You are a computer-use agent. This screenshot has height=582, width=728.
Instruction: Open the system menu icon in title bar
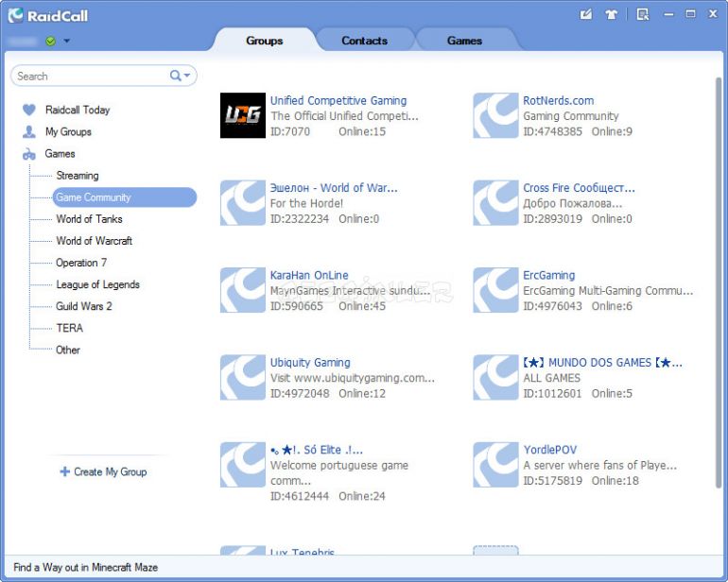(643, 14)
